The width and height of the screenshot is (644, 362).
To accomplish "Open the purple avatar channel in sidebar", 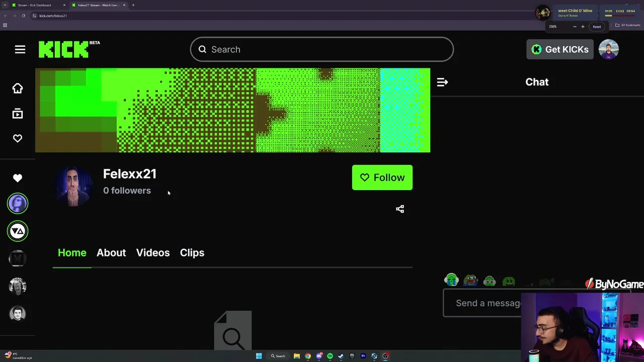I will (x=18, y=204).
